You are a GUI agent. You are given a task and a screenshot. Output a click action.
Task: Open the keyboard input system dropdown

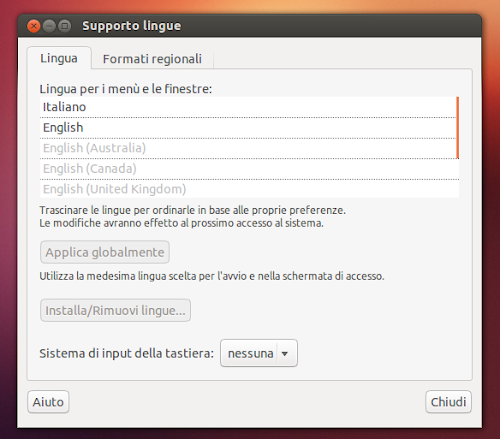[259, 353]
